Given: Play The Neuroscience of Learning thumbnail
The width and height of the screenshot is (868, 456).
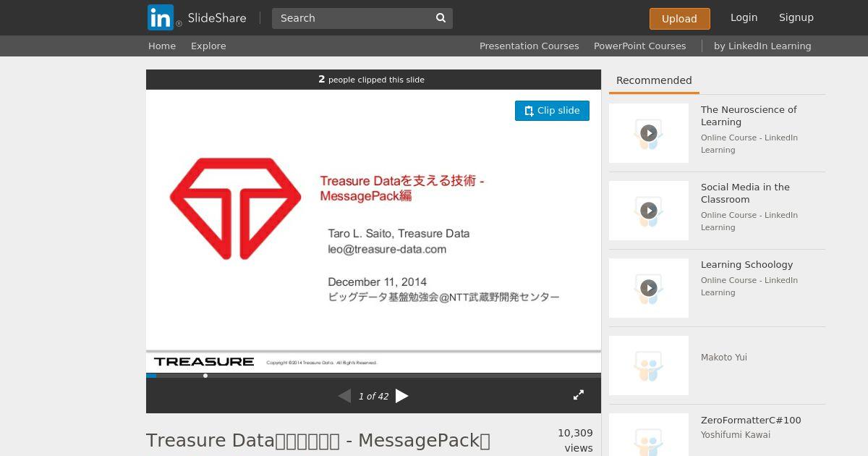Looking at the screenshot, I should click(649, 133).
